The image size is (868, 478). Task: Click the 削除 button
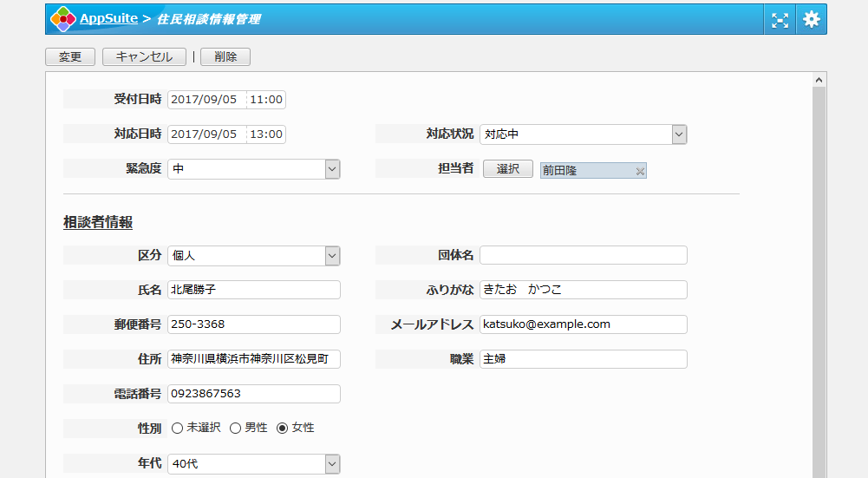[225, 57]
